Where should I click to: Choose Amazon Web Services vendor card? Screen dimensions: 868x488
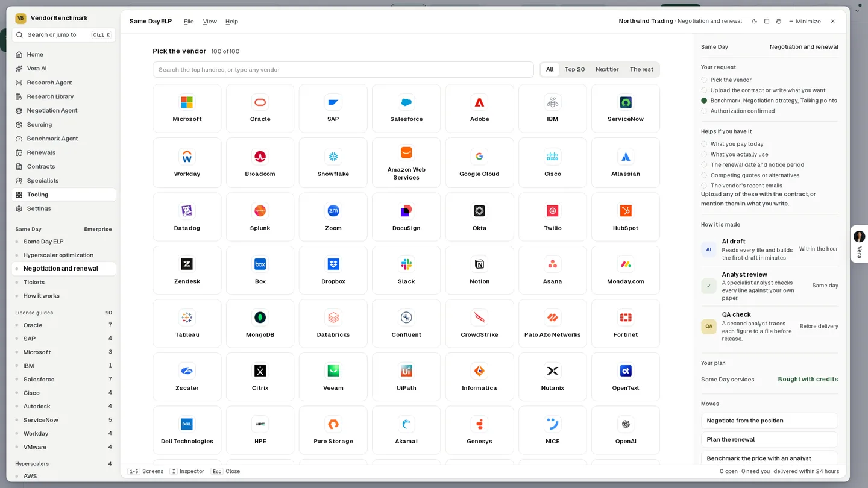click(406, 163)
